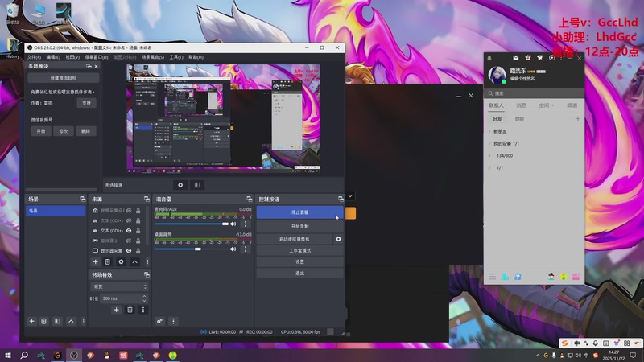
Task: Float the 来源 dock with popout icon
Action: click(x=147, y=199)
